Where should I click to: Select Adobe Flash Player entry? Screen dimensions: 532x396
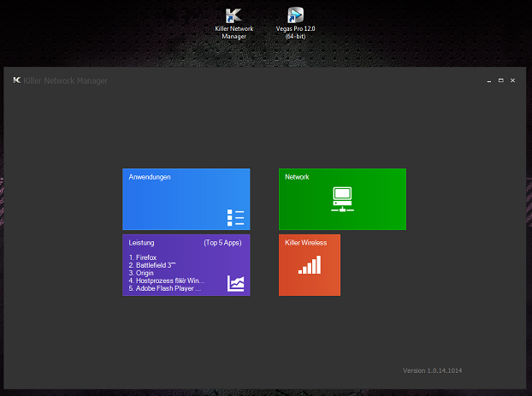165,288
